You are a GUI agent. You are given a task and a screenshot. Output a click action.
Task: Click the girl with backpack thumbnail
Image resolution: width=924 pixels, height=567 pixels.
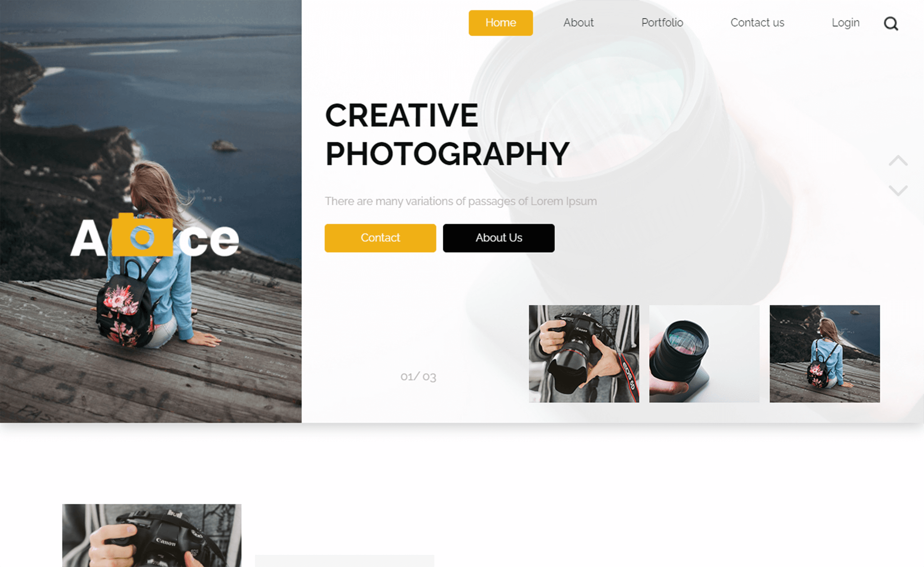tap(824, 353)
